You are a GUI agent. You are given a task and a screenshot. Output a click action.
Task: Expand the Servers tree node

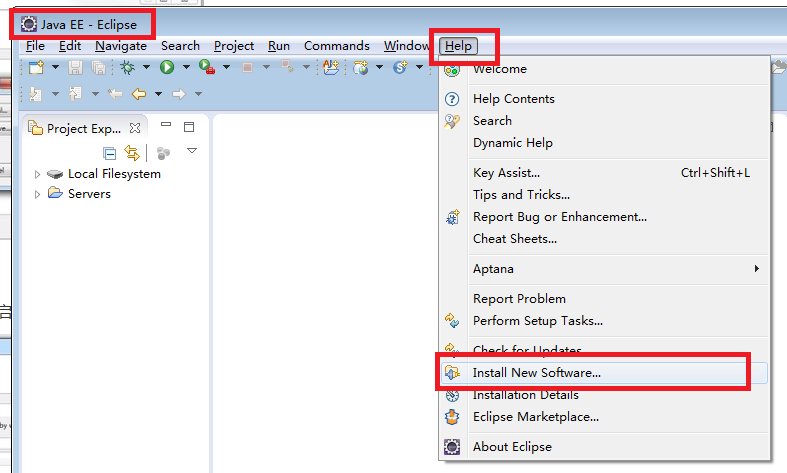pyautogui.click(x=37, y=194)
